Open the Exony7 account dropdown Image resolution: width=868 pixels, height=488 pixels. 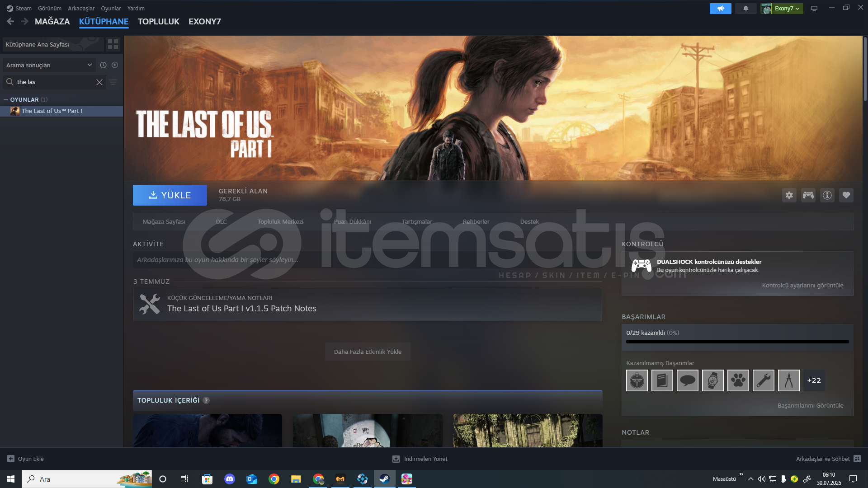782,9
